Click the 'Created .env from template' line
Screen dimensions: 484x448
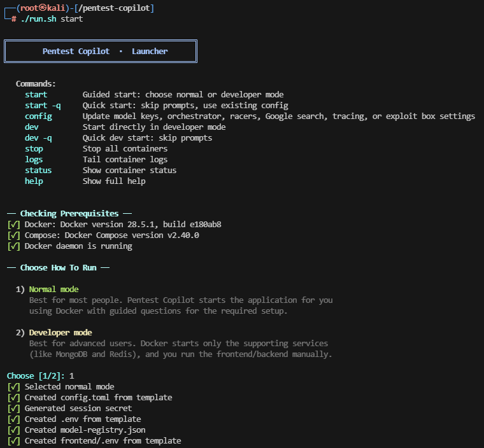(83, 419)
